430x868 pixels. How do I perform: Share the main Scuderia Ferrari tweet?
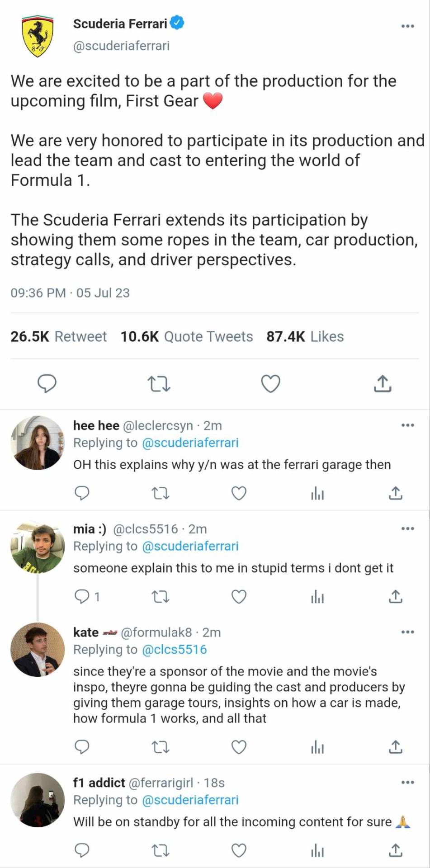[383, 384]
